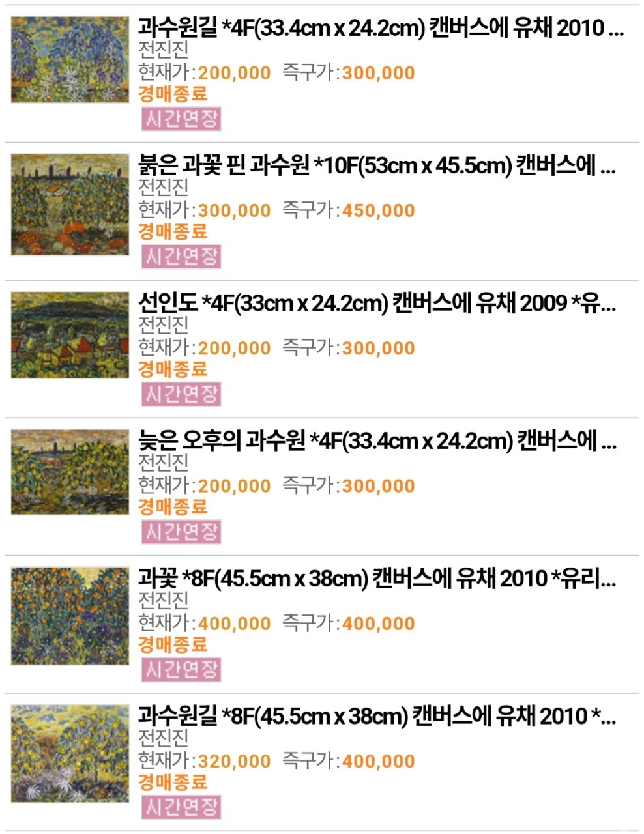Go to 선인도 *4F listing title
The image size is (644, 834).
377,304
